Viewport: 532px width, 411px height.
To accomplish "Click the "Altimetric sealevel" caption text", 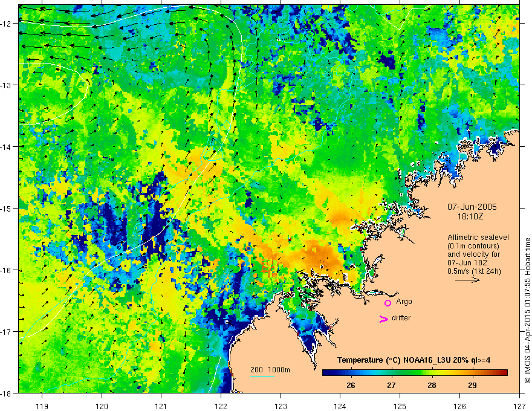I will pyautogui.click(x=478, y=238).
